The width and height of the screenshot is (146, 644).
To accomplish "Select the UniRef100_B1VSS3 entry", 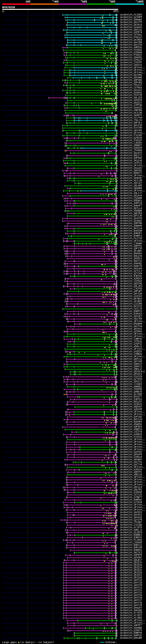I will tap(131, 306).
